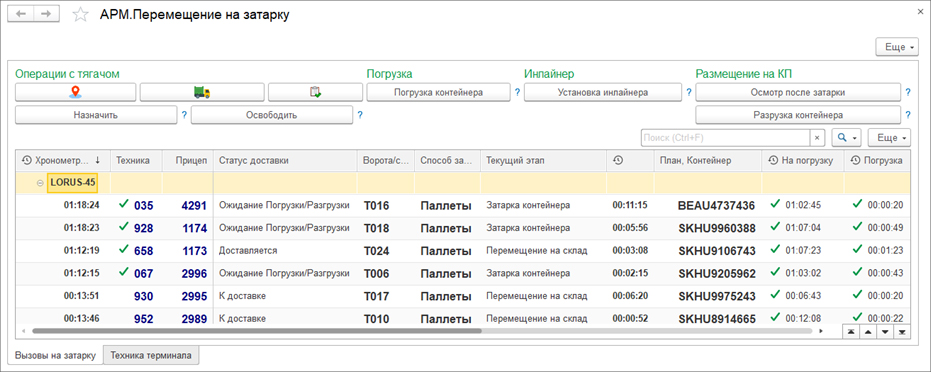Viewport: 931px width, 372px height.
Task: Click the Техника column header
Action: click(x=136, y=160)
